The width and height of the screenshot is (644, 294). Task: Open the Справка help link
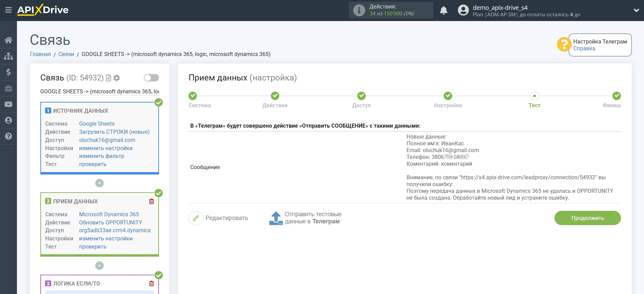[x=584, y=48]
